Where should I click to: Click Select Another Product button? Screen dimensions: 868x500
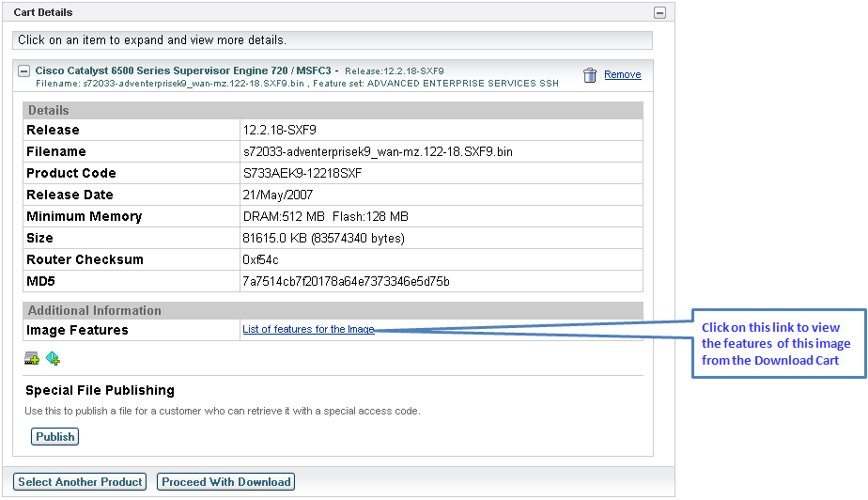click(x=80, y=482)
